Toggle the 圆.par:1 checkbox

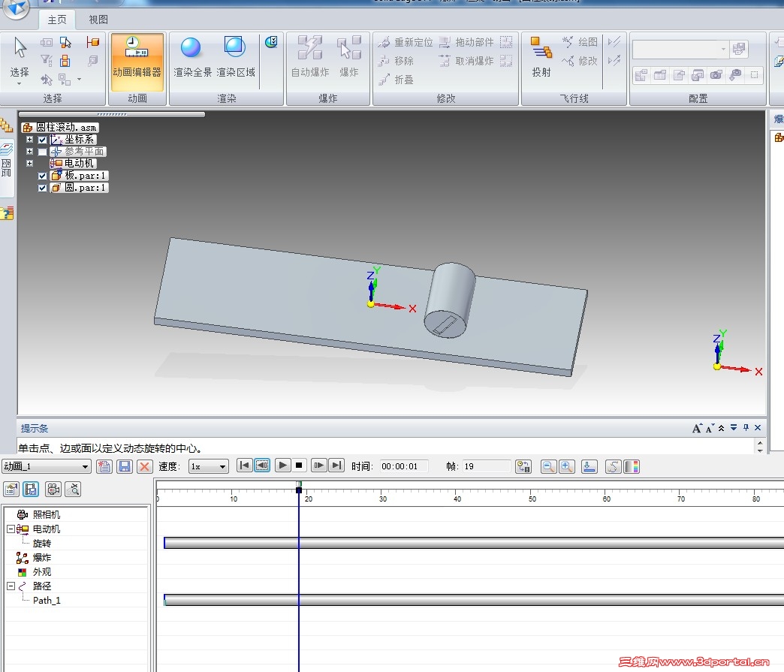(x=43, y=188)
